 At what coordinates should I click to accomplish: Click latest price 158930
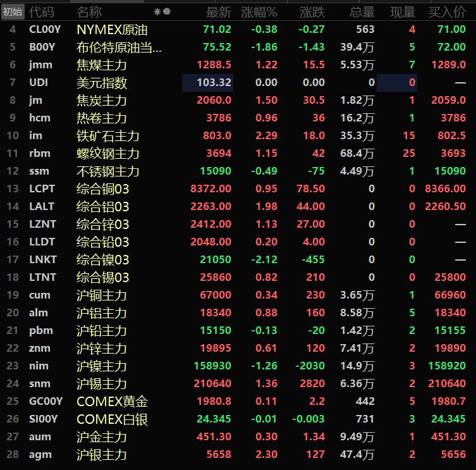212,366
